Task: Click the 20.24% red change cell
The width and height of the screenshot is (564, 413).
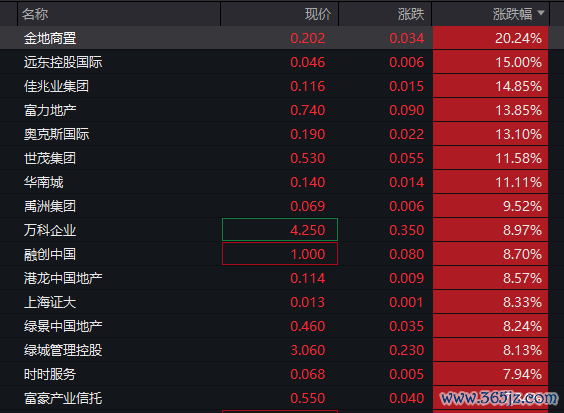Action: (x=490, y=38)
